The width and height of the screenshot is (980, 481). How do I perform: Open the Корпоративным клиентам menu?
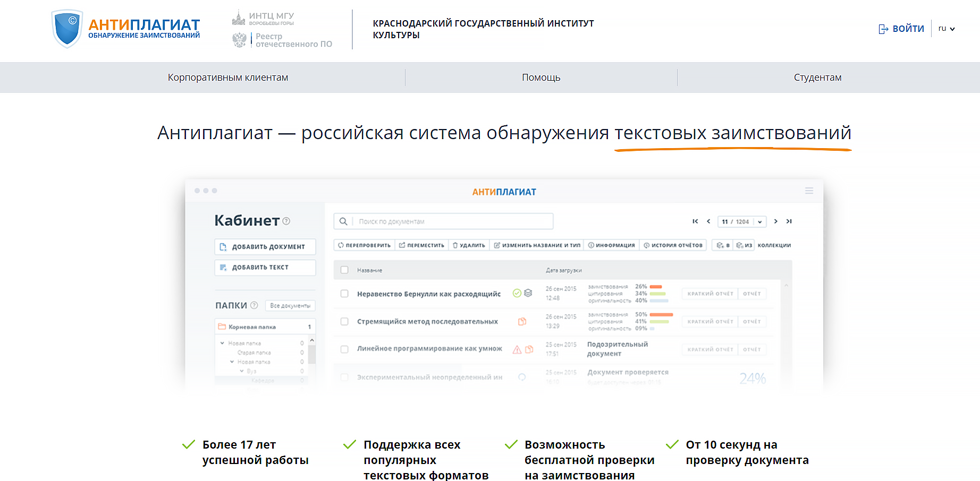(x=228, y=78)
